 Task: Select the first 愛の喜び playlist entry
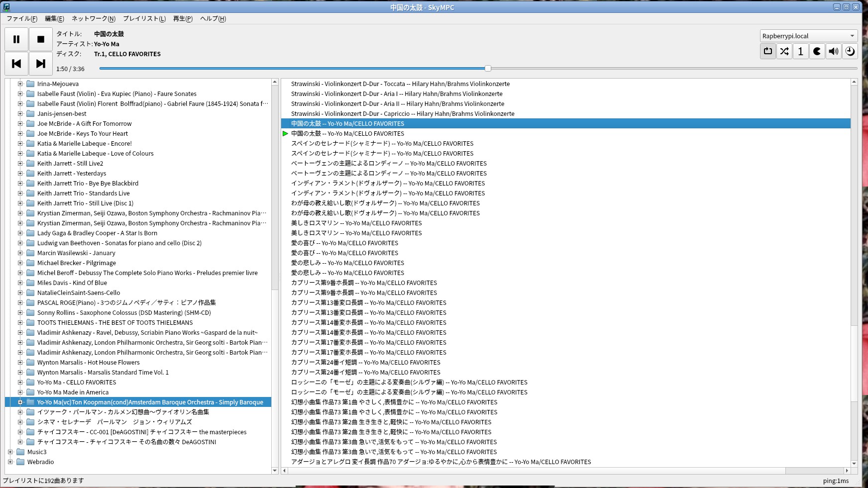344,243
